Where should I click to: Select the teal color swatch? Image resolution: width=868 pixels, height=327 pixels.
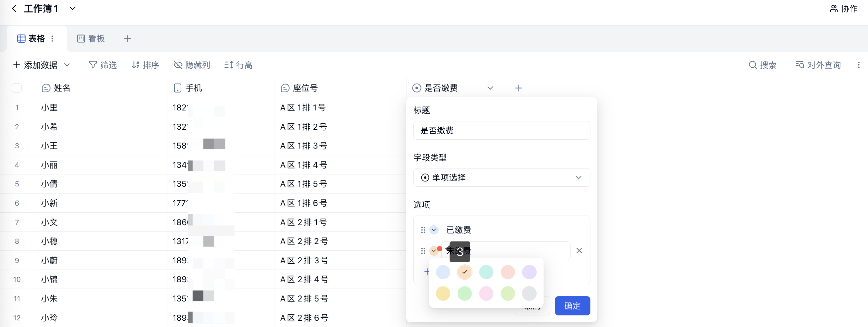486,272
